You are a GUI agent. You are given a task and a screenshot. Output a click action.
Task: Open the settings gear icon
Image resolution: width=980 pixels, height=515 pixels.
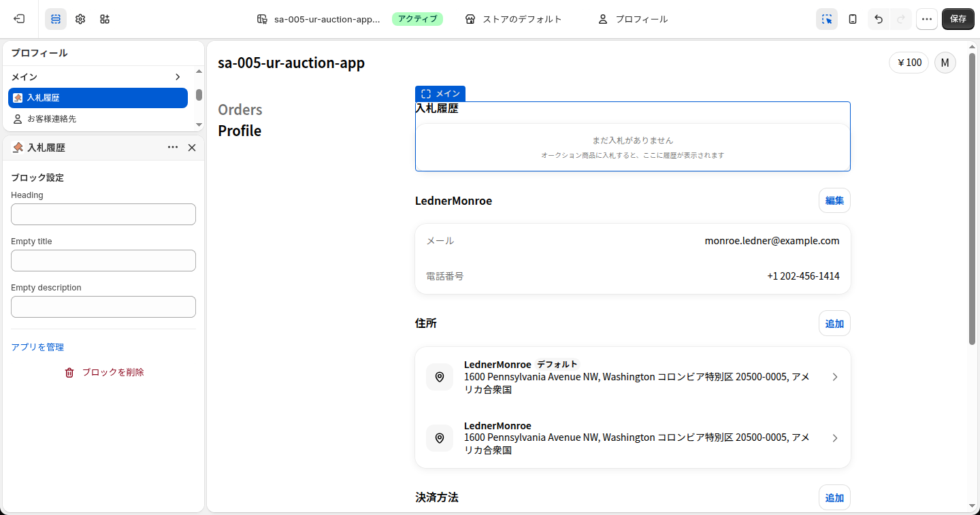click(80, 19)
